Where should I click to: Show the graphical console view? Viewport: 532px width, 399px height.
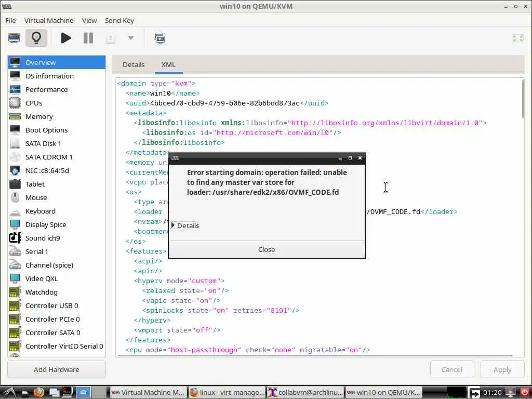point(14,38)
